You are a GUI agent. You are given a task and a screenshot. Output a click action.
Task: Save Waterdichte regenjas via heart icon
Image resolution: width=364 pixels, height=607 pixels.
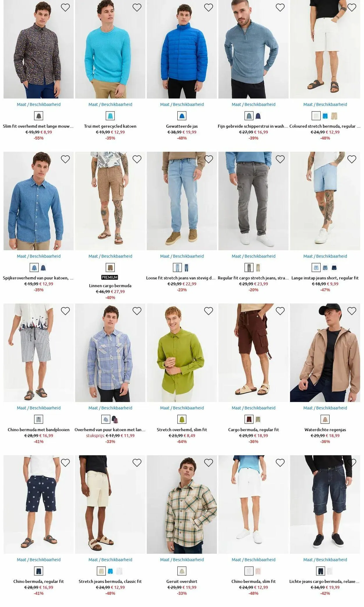(x=352, y=311)
